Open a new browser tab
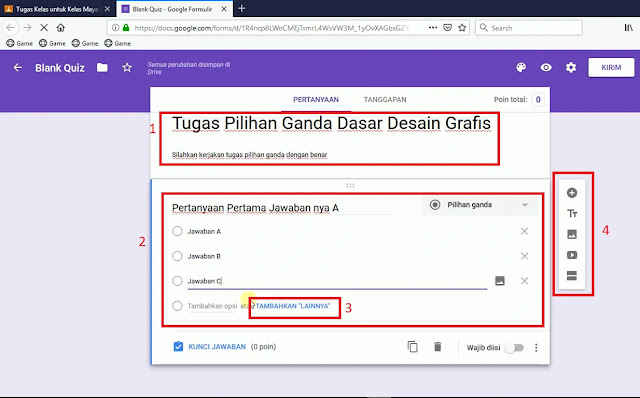Screen dimensions: 640x398 coord(242,8)
